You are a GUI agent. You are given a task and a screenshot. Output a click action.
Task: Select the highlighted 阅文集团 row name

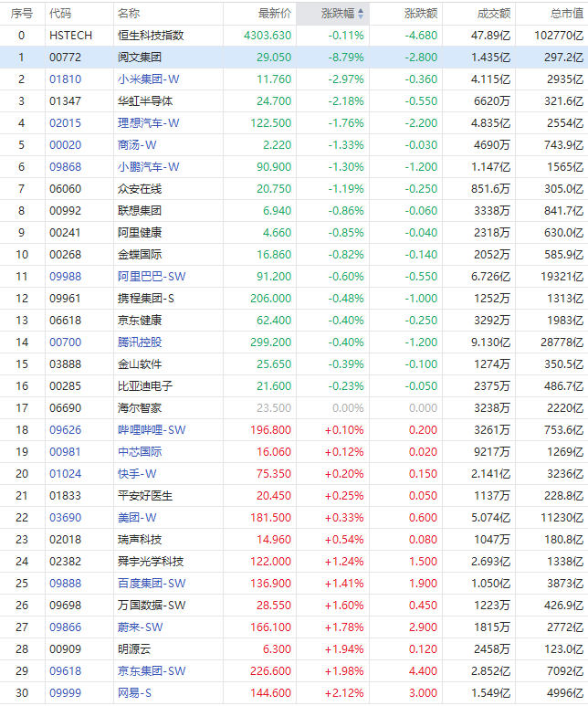pos(140,58)
